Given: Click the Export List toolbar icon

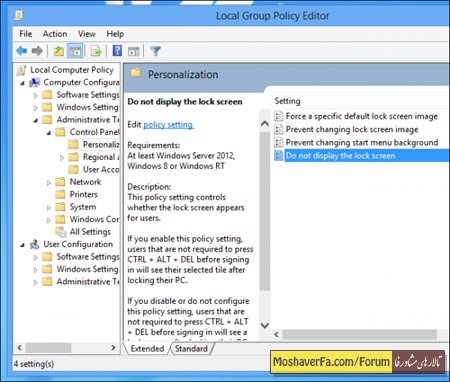Looking at the screenshot, I should pos(96,51).
